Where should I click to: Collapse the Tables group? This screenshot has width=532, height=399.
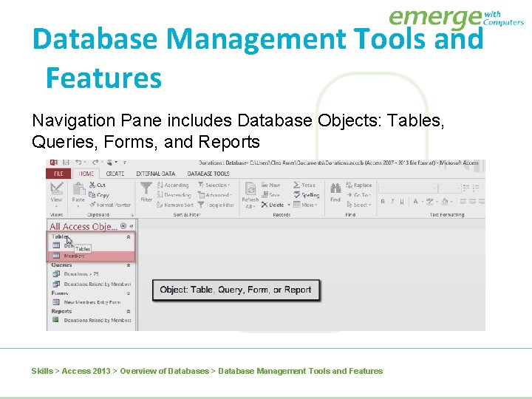(129, 237)
